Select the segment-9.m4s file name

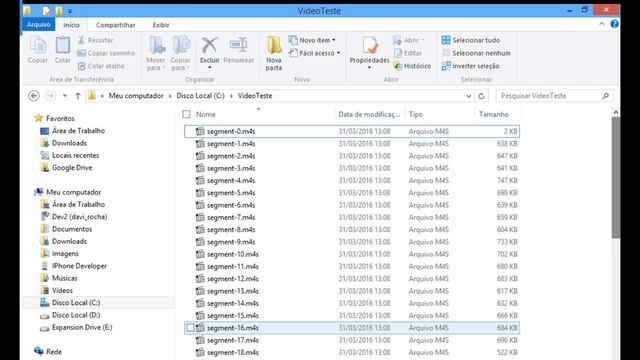coord(231,242)
